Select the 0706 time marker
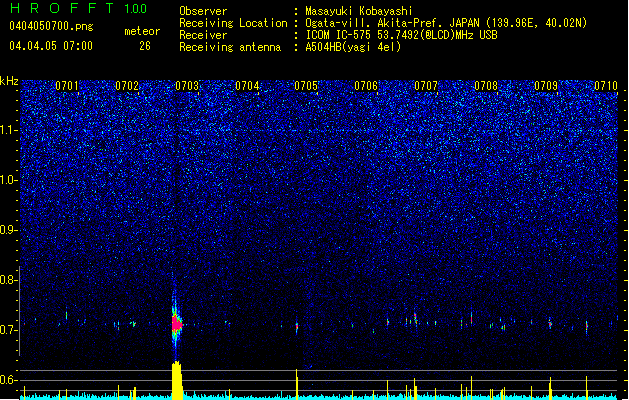This screenshot has width=629, height=400. (366, 86)
